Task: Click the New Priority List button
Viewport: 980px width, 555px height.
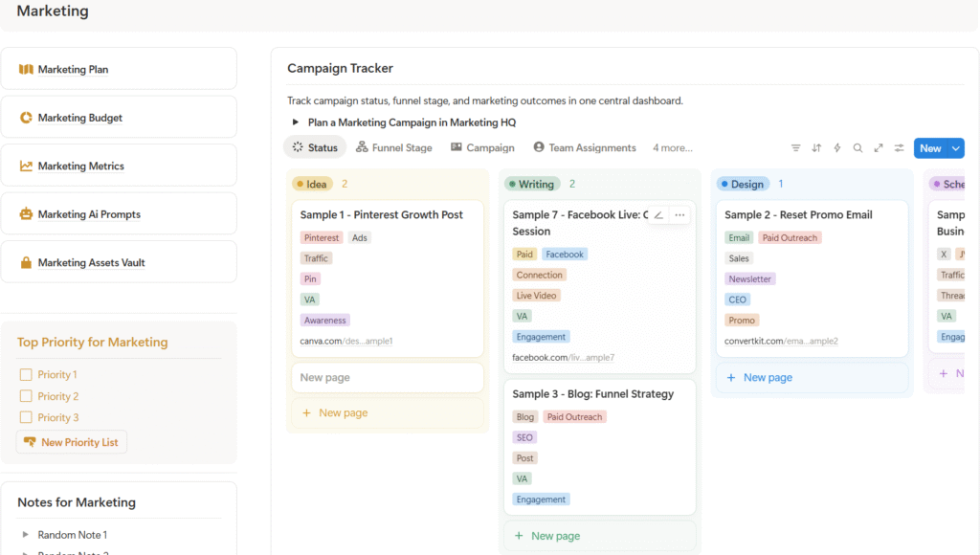Action: pos(71,441)
